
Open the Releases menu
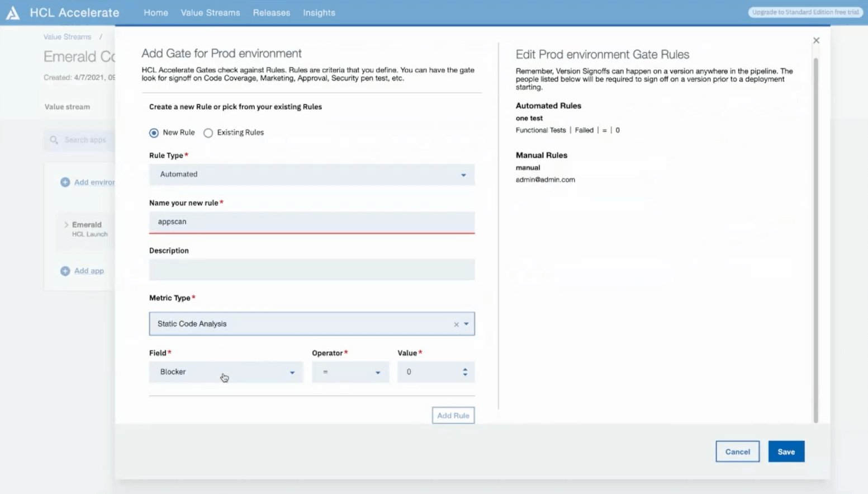point(271,12)
